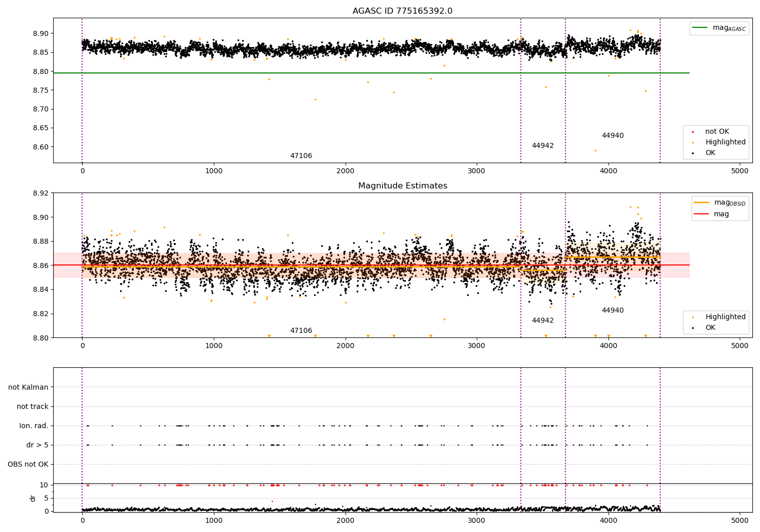This screenshot has height=532, width=760.
Task: Click label 47106 in Magnitude Estimates plot
Action: 301,331
